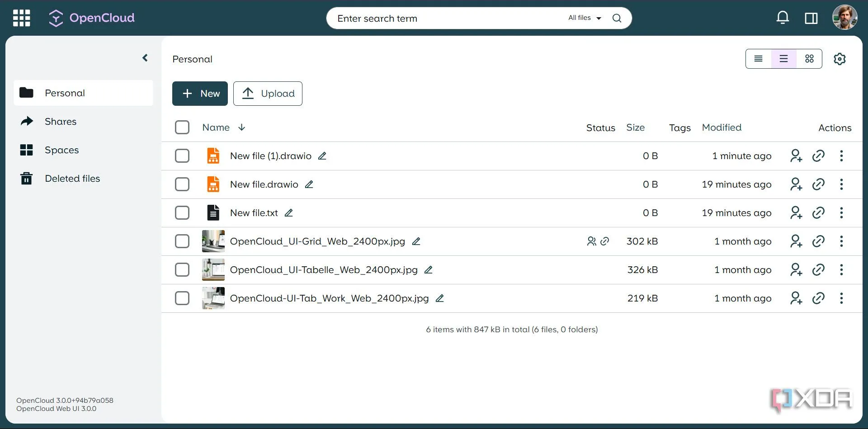Screen dimensions: 868x429
Task: Open more actions for New file (1).drawio
Action: [x=841, y=156]
